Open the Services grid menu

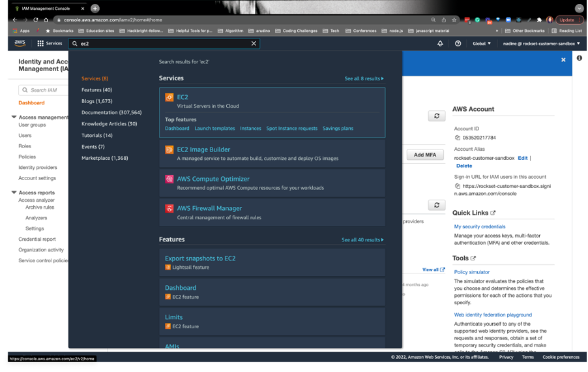click(50, 44)
